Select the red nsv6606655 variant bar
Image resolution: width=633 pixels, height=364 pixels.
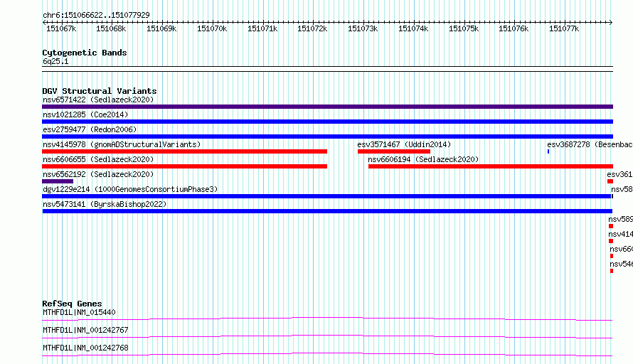click(x=184, y=166)
